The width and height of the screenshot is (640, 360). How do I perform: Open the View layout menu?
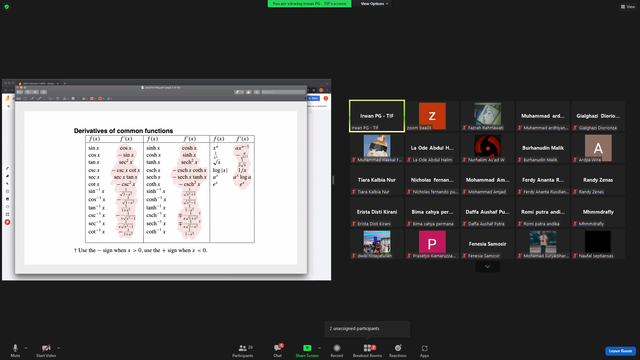pyautogui.click(x=628, y=7)
